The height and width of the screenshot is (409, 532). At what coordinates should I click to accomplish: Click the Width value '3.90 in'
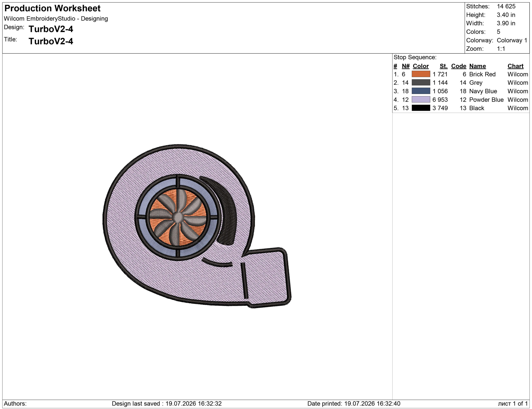pyautogui.click(x=506, y=23)
